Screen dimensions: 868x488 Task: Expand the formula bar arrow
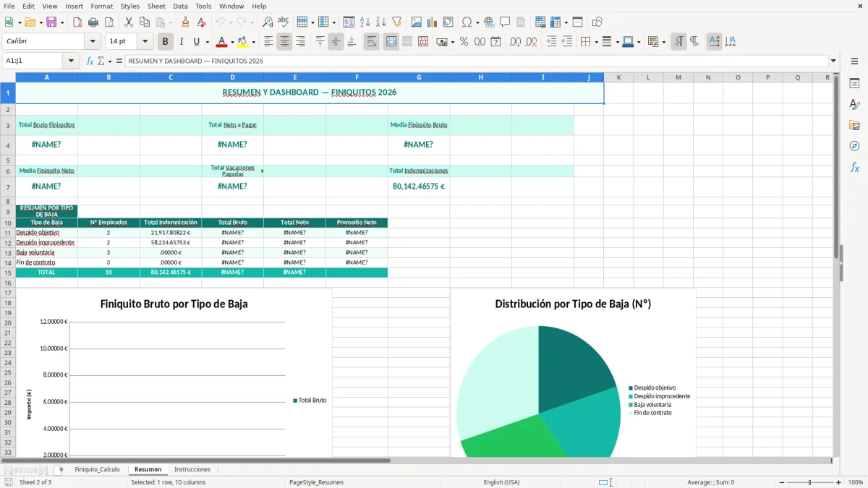[x=834, y=61]
